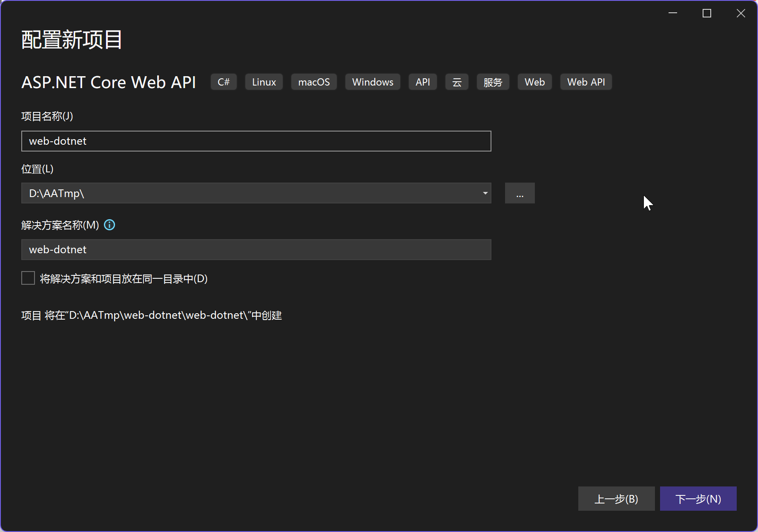Screen dimensions: 758x532
Task: Click the 上一步(B) back button
Action: (616, 499)
